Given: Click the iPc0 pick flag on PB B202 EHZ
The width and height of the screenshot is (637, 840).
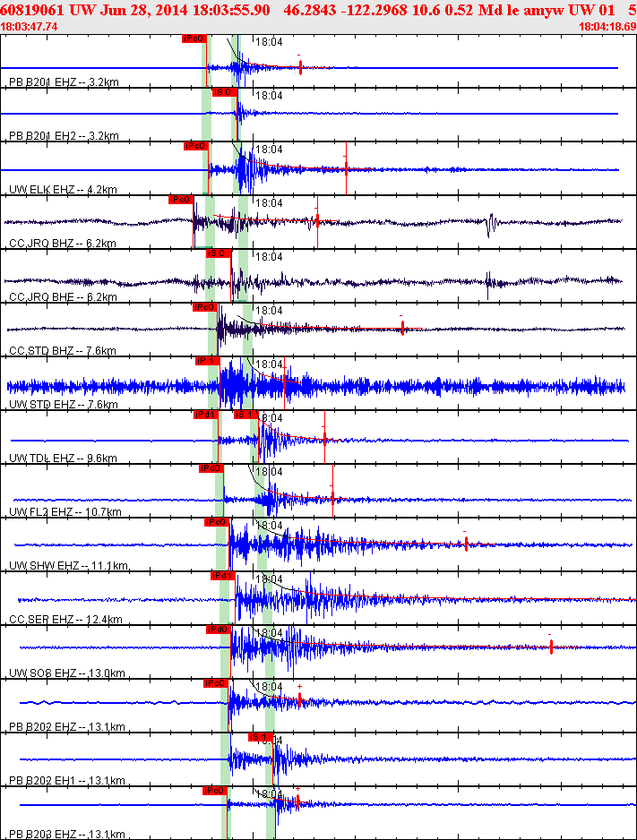Looking at the screenshot, I should 216,683.
